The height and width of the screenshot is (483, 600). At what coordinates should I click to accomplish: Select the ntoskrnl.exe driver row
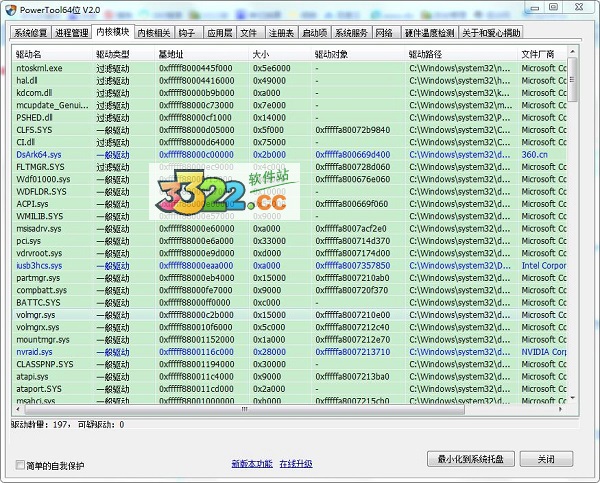290,68
